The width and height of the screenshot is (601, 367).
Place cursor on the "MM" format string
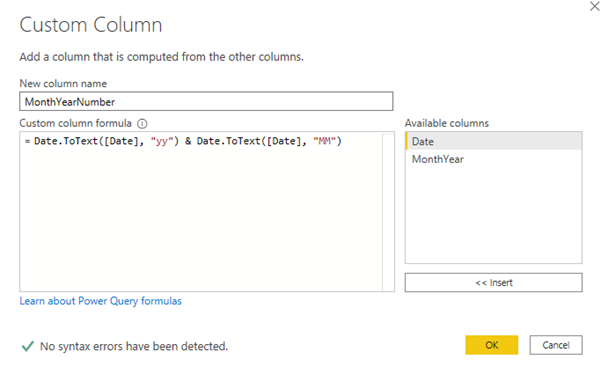pyautogui.click(x=324, y=141)
